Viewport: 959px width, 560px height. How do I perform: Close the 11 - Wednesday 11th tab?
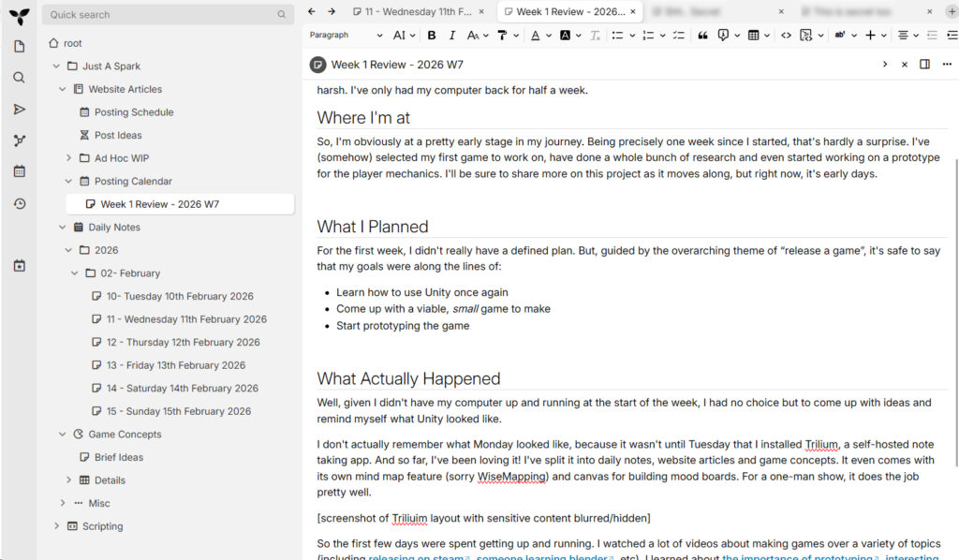pos(481,11)
